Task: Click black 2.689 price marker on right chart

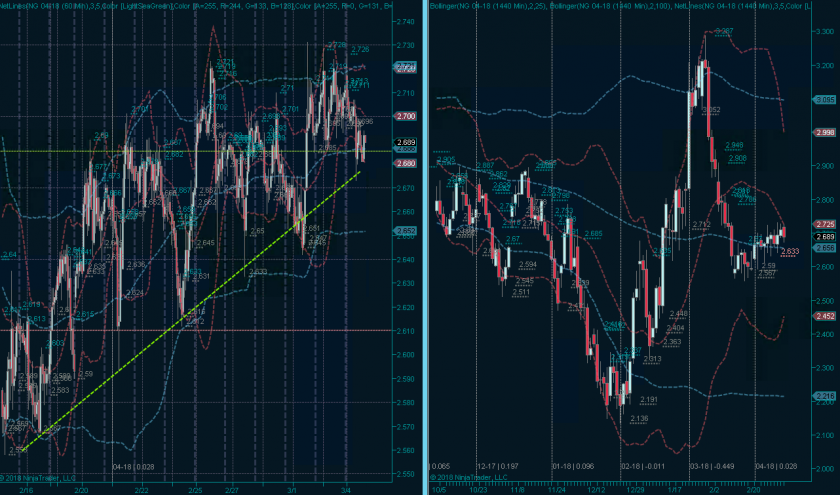Action: (824, 237)
